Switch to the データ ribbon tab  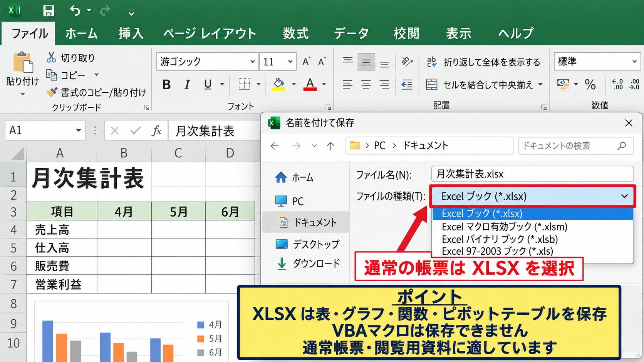(351, 33)
